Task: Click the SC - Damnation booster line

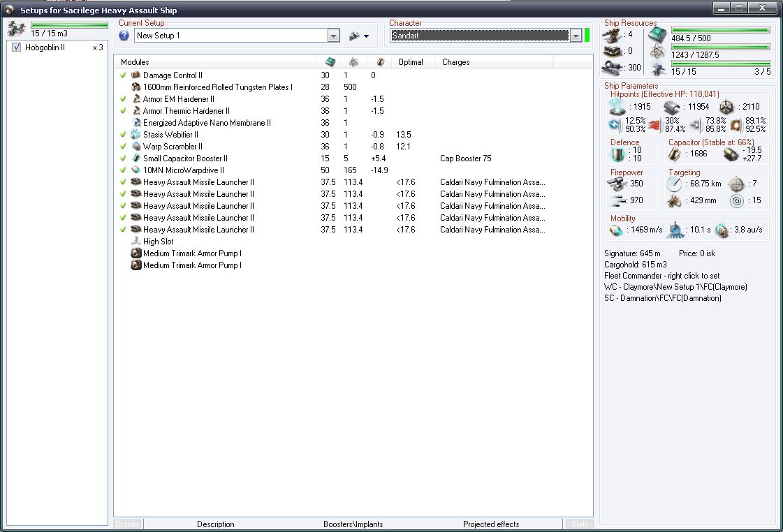Action: 662,298
